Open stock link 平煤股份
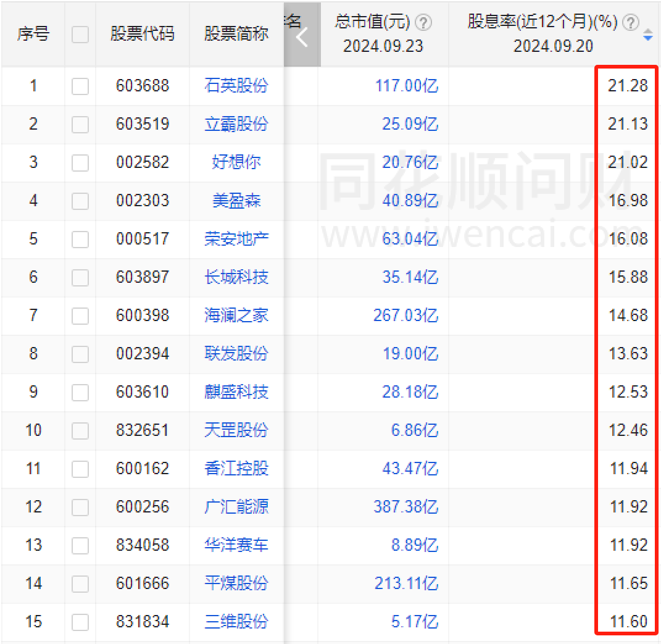The width and height of the screenshot is (661, 644). click(x=236, y=583)
